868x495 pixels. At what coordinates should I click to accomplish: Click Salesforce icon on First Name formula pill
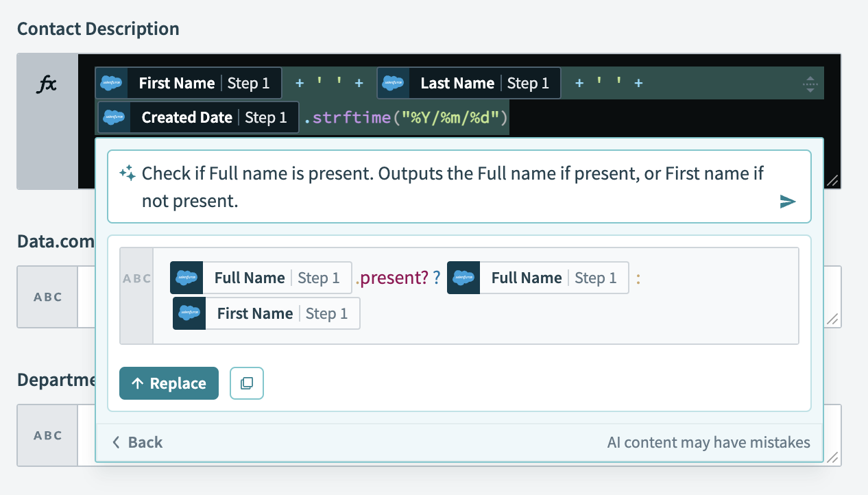(112, 83)
